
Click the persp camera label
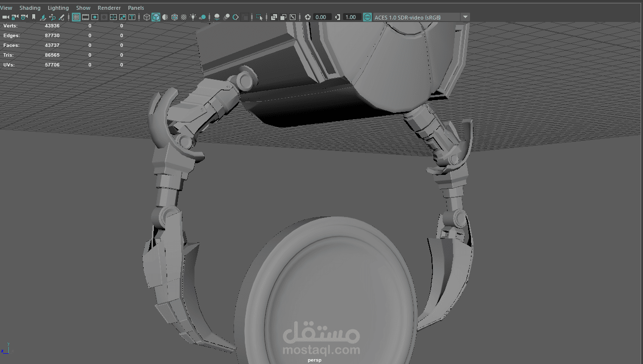[315, 360]
